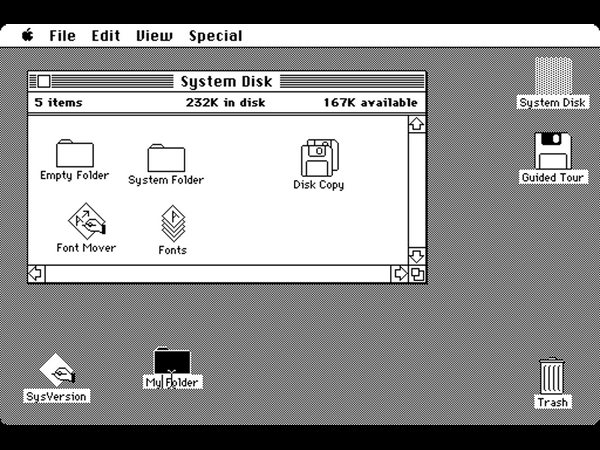Click the My Folder name edit field
The height and width of the screenshot is (450, 600).
173,382
